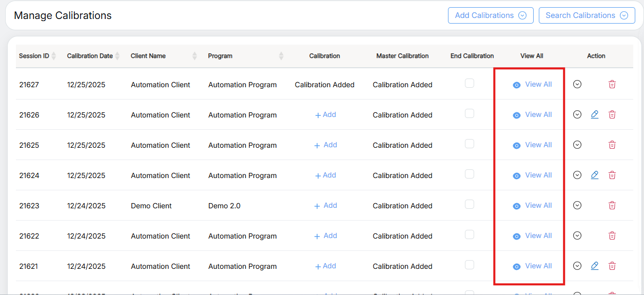Expand action chevron for session 21627
This screenshot has height=295, width=644.
coord(577,84)
